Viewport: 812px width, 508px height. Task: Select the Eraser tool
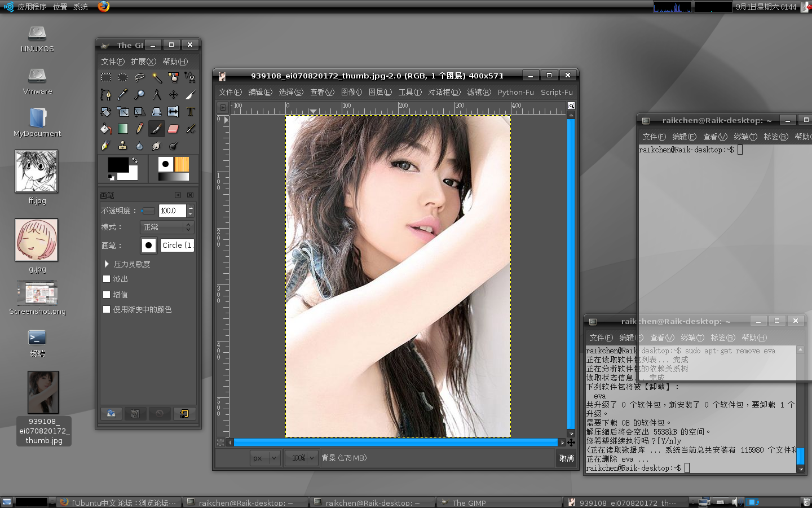point(174,129)
